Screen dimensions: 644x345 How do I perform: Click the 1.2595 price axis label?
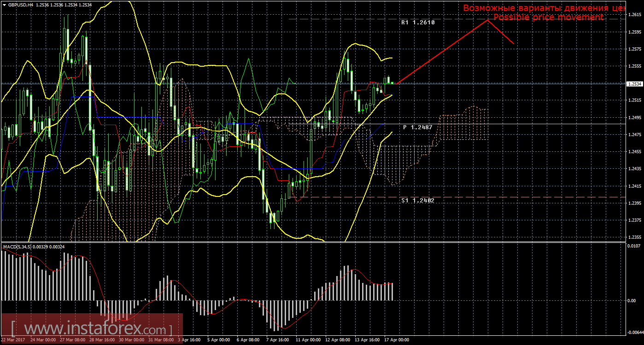click(635, 32)
